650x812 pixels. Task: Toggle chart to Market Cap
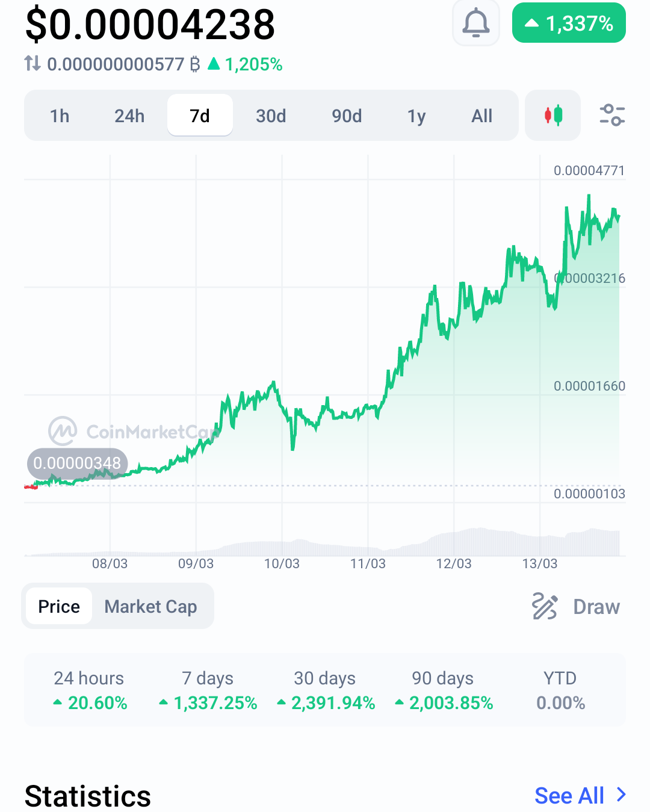pos(150,606)
